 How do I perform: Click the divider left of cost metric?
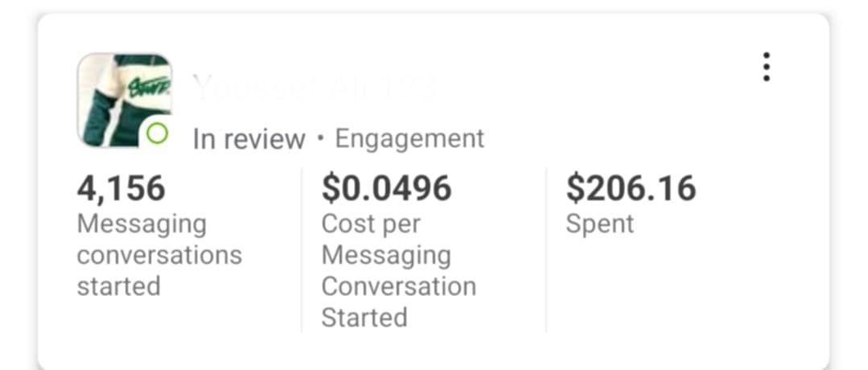click(302, 249)
